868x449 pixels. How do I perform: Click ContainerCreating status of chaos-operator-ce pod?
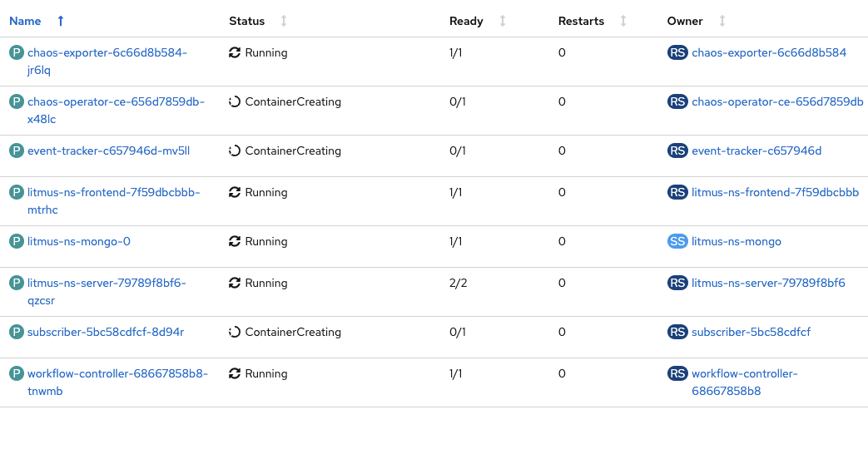292,101
